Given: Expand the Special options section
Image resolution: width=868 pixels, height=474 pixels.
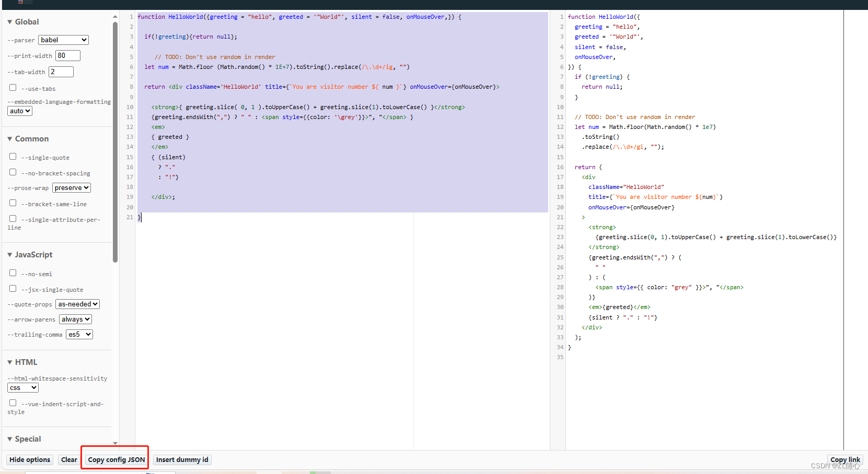Looking at the screenshot, I should tap(24, 439).
